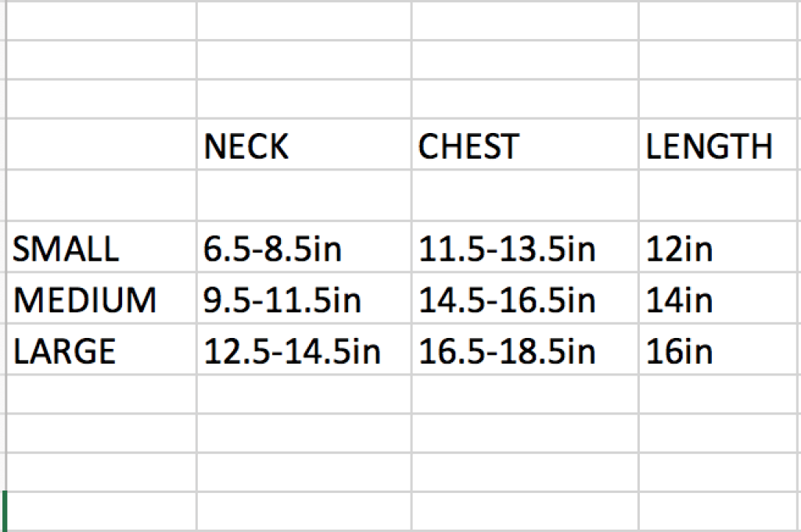This screenshot has height=532, width=801.
Task: Select empty cell between NECK and 6.5-8.5in
Action: click(x=304, y=196)
